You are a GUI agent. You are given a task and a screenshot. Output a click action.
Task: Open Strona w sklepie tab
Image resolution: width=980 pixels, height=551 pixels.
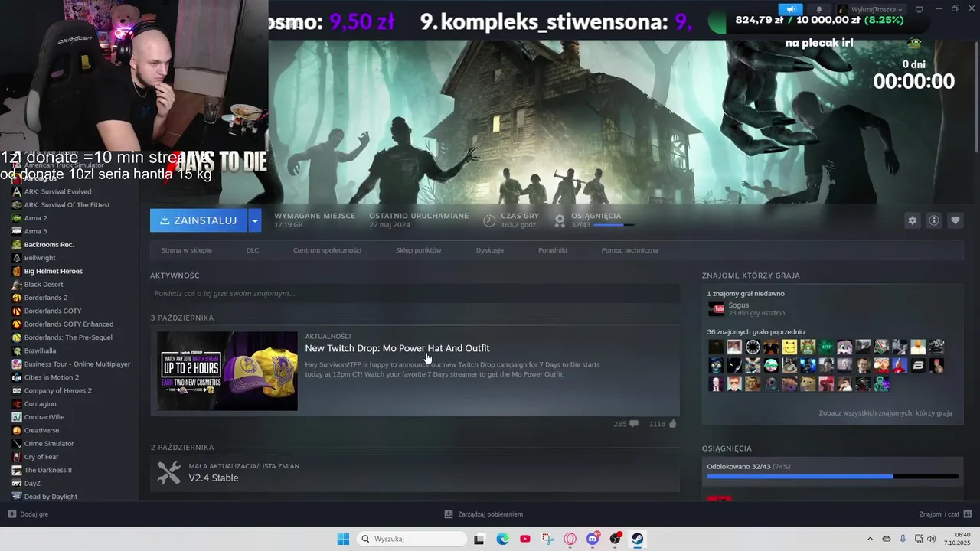tap(186, 250)
